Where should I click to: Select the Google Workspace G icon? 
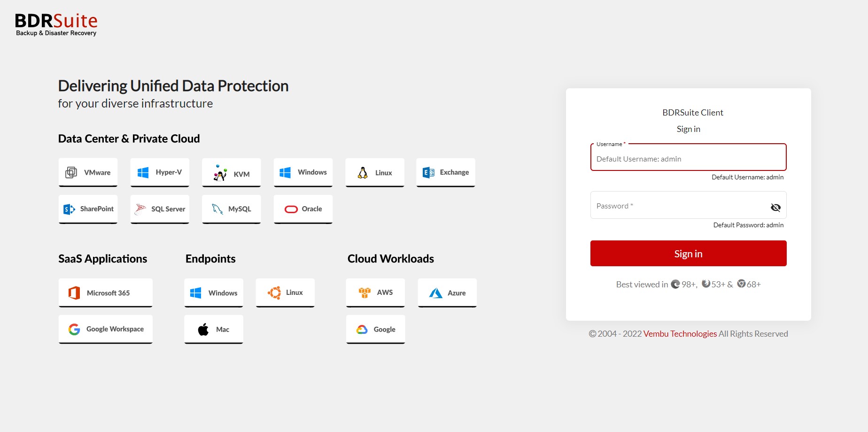(x=74, y=329)
